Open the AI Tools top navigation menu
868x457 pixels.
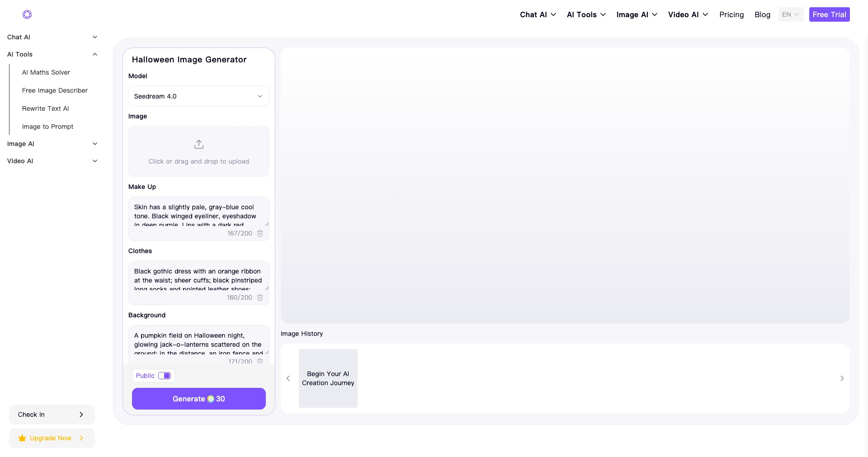click(x=586, y=14)
